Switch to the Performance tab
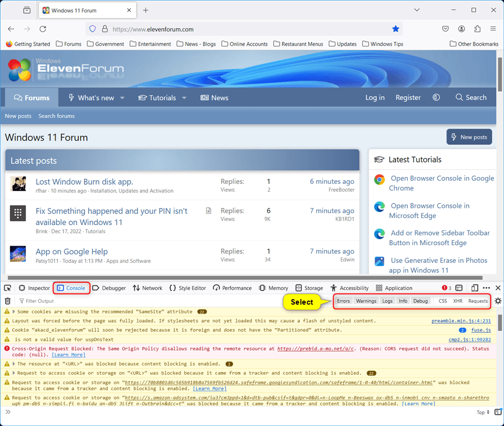Viewport: 504px width, 426px height. (232, 288)
